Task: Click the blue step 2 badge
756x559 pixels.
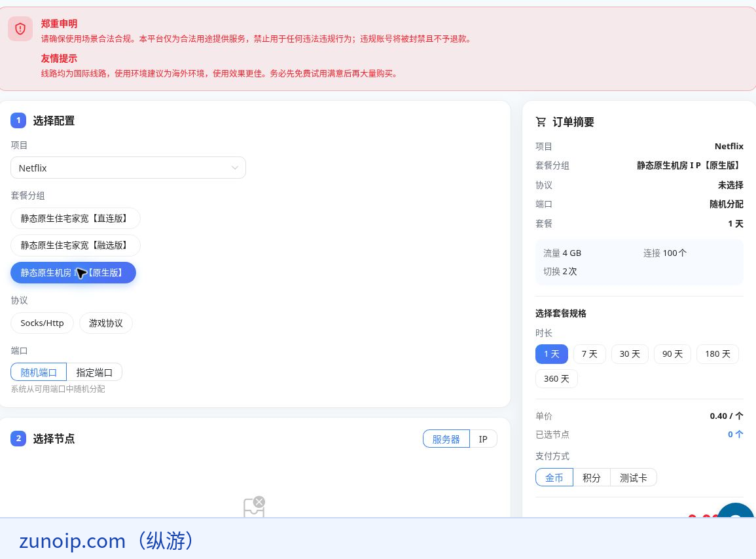Action: coord(18,439)
